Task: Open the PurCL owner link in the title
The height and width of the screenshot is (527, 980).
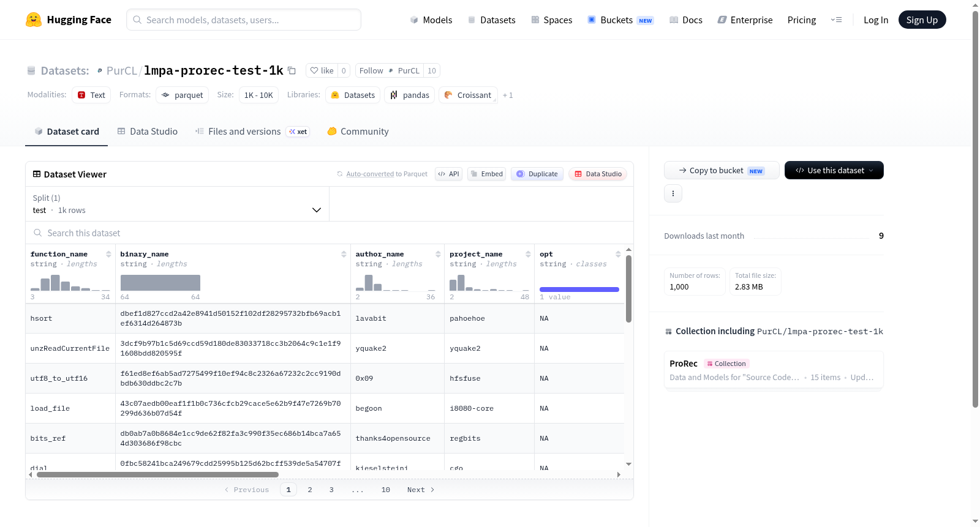Action: tap(121, 71)
